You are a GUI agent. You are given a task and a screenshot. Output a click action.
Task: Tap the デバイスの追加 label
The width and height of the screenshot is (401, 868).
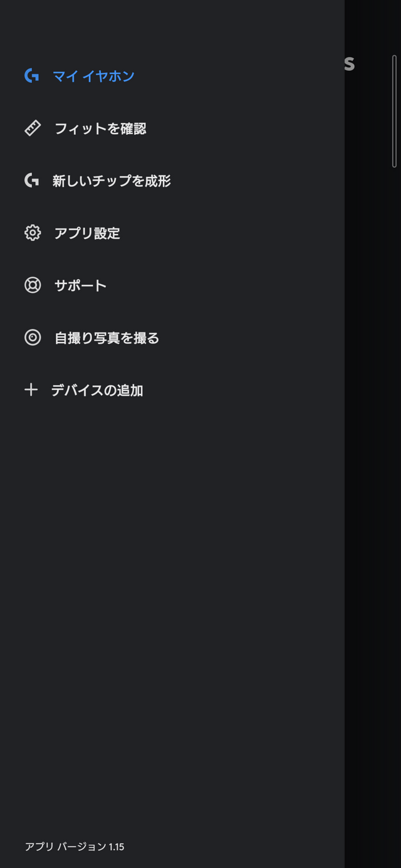97,390
